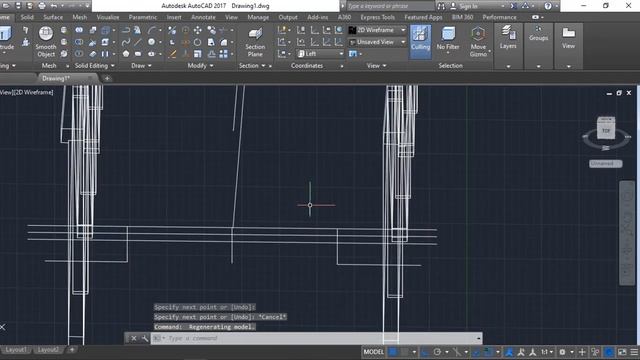Toggle polar tracking in the status bar

point(437,352)
